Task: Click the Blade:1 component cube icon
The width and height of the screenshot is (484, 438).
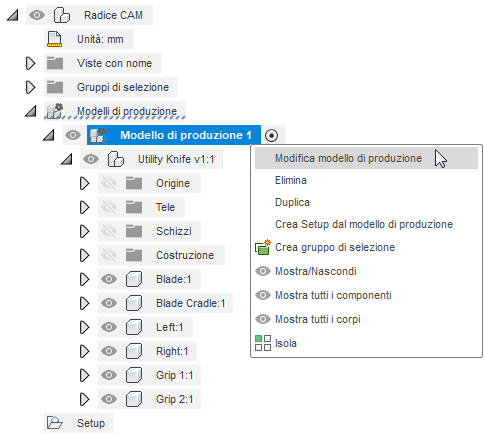Action: click(134, 279)
